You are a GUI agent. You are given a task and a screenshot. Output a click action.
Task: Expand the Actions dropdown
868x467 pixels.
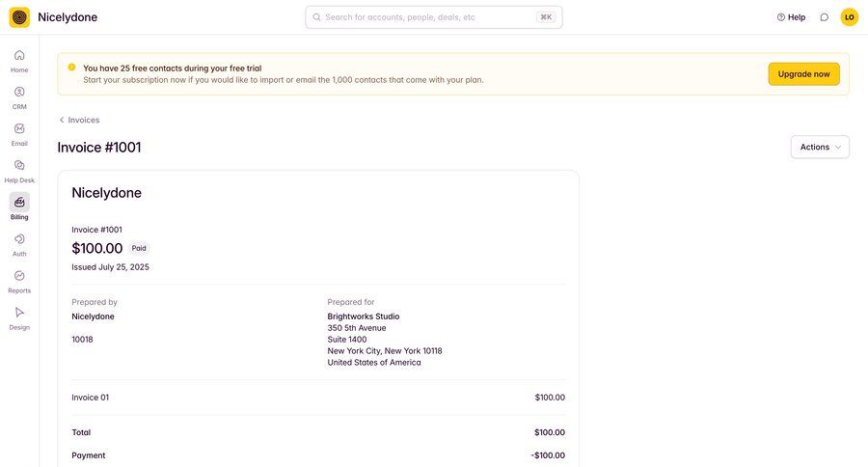(820, 147)
